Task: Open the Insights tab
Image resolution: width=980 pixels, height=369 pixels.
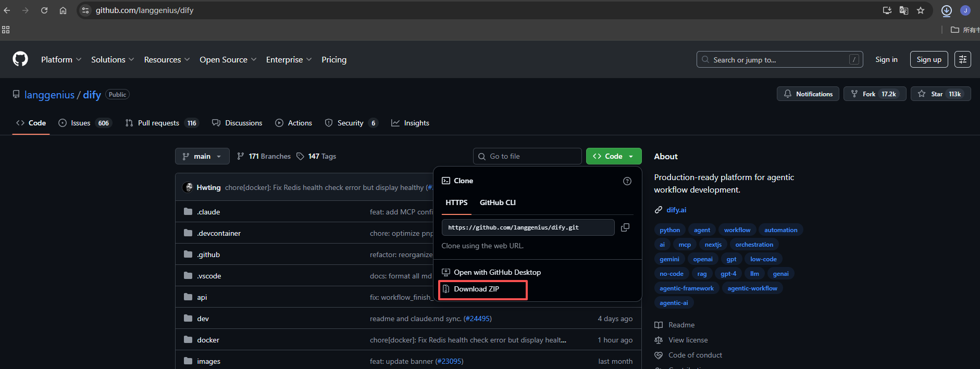Action: (411, 123)
